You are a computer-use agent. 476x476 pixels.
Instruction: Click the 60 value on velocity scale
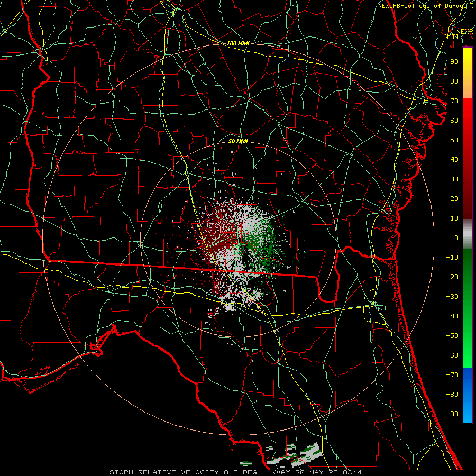pyautogui.click(x=454, y=121)
